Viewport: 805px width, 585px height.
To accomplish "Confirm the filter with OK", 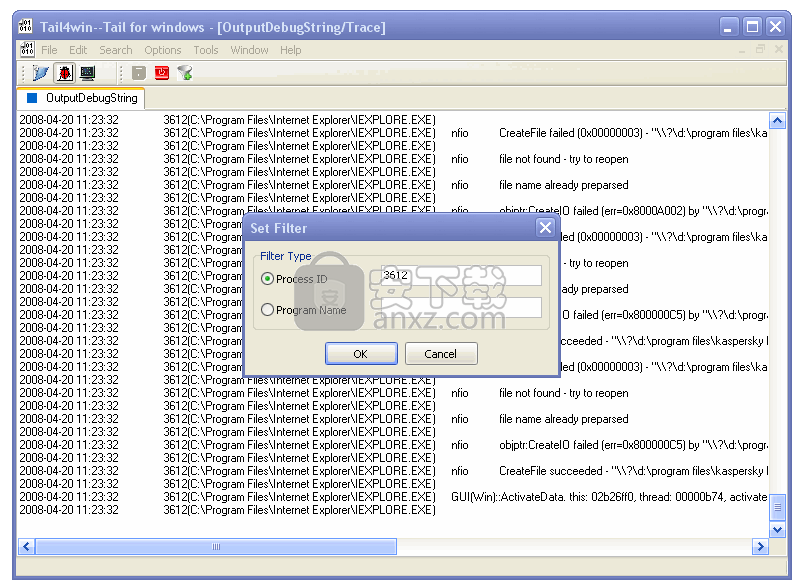I will (x=361, y=354).
